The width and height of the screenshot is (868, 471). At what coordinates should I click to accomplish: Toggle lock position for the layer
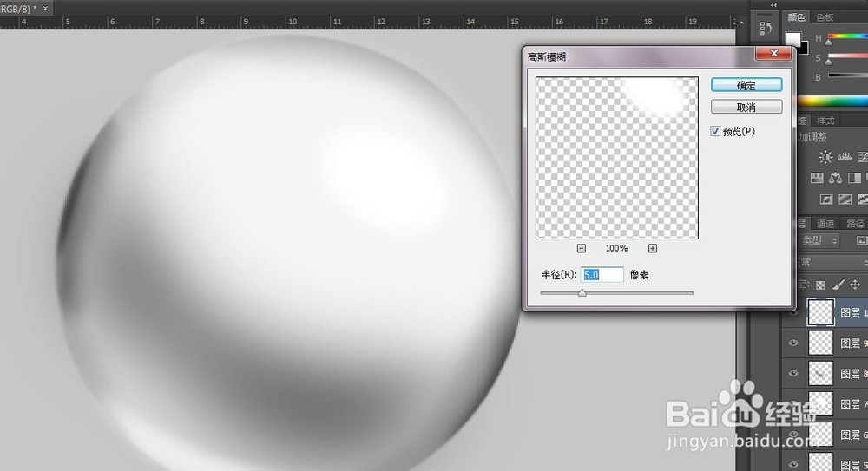click(855, 285)
